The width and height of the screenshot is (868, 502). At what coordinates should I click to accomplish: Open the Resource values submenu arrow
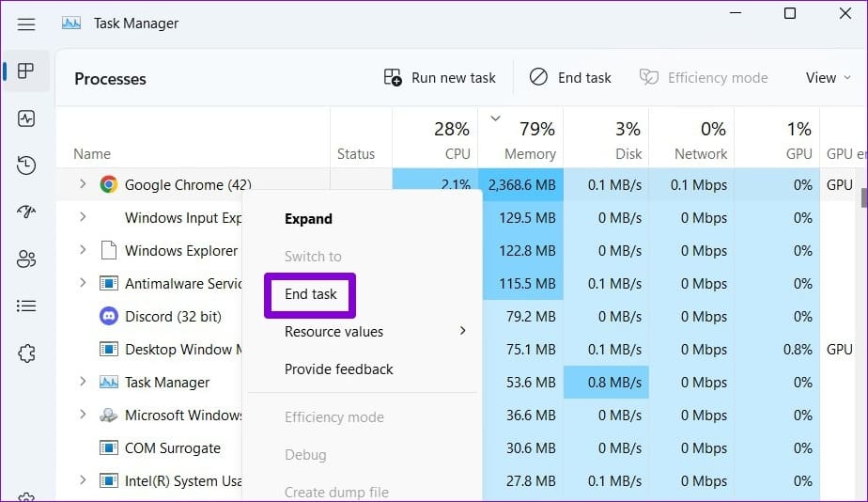pos(462,331)
